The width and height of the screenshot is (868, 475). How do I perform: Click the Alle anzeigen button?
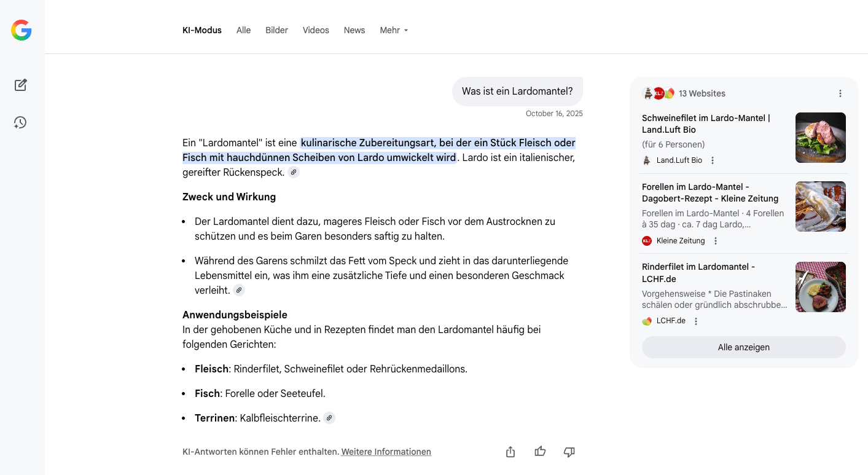tap(743, 347)
